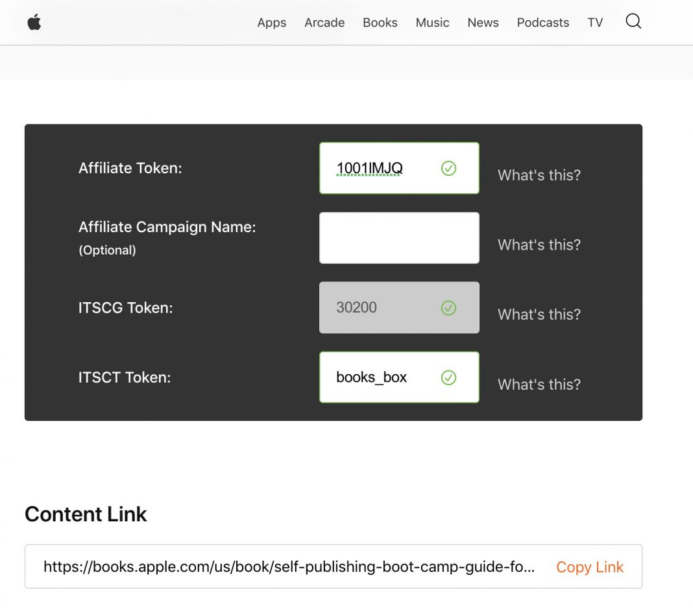The height and width of the screenshot is (616, 693).
Task: Open "What's this?" for Affiliate Campaign Name
Action: [x=539, y=245]
